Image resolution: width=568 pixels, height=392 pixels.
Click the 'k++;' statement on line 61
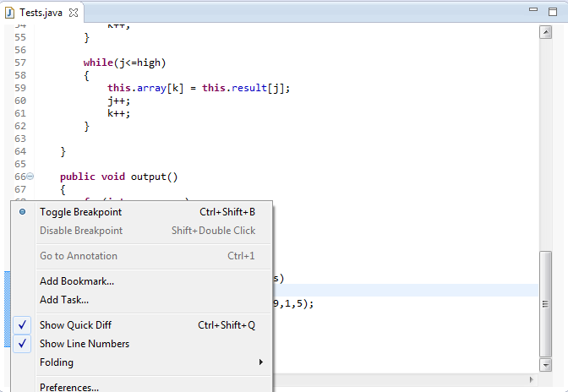[118, 113]
